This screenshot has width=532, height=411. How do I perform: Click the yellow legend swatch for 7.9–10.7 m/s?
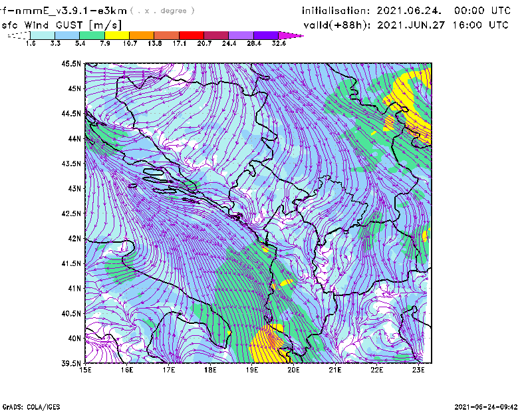click(x=117, y=35)
